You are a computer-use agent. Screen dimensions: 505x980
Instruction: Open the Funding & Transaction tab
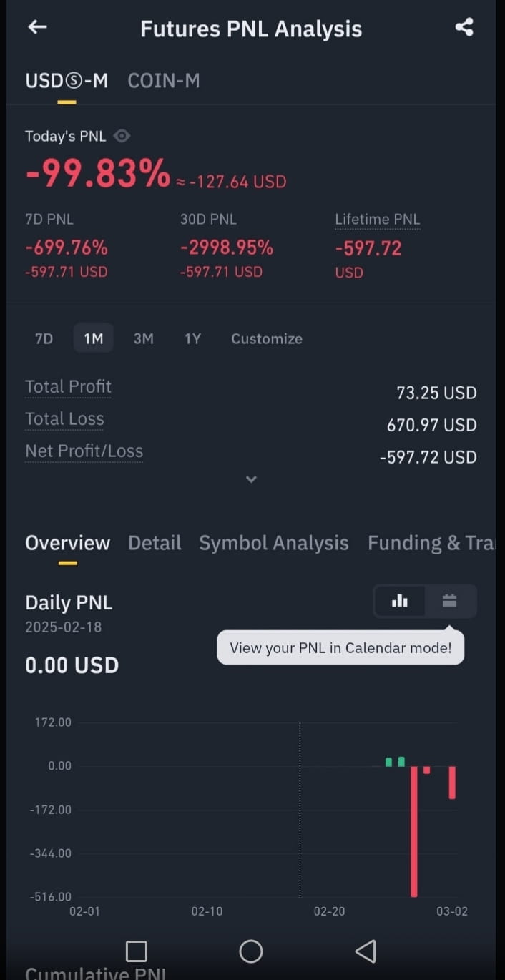pyautogui.click(x=431, y=543)
